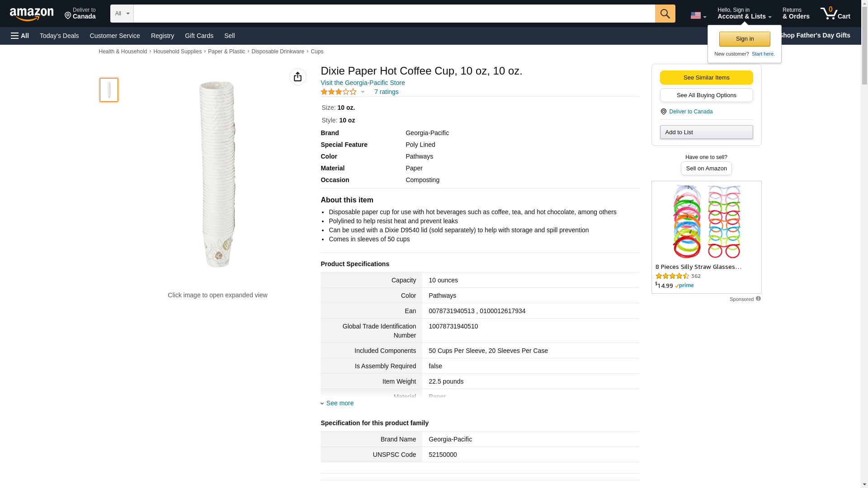Open the All hamburger menu

click(x=20, y=36)
